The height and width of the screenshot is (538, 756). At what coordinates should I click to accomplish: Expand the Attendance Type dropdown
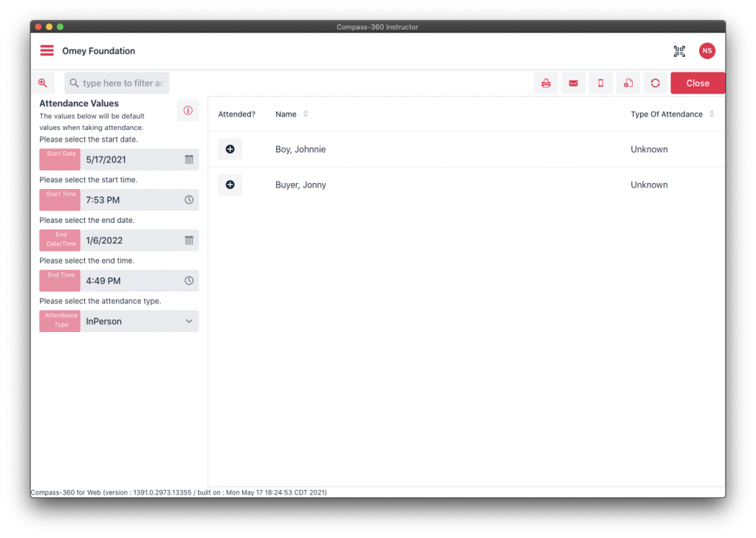pyautogui.click(x=189, y=321)
